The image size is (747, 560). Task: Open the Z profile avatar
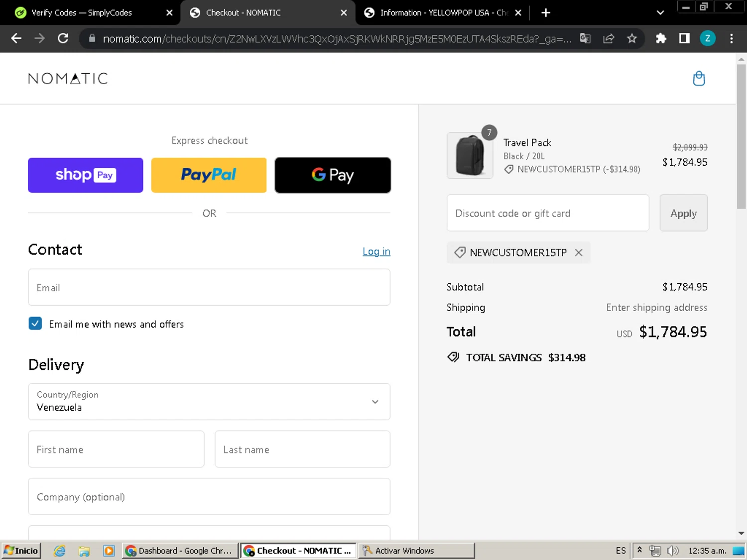[x=708, y=38]
